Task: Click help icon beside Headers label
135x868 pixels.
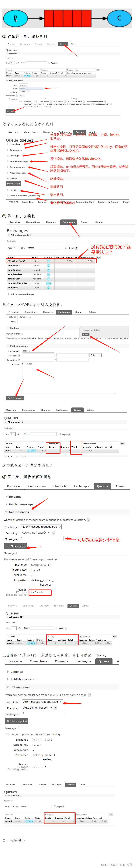Action: click(19, 355)
